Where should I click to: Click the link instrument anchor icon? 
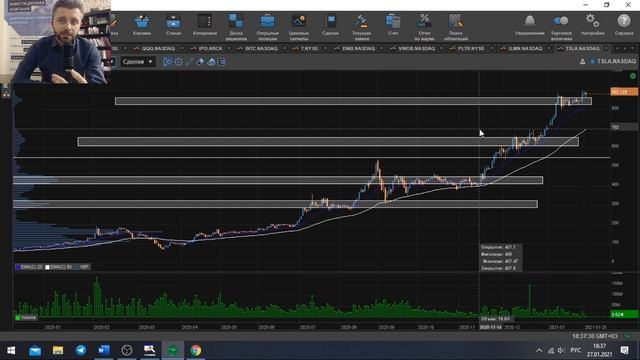[582, 62]
